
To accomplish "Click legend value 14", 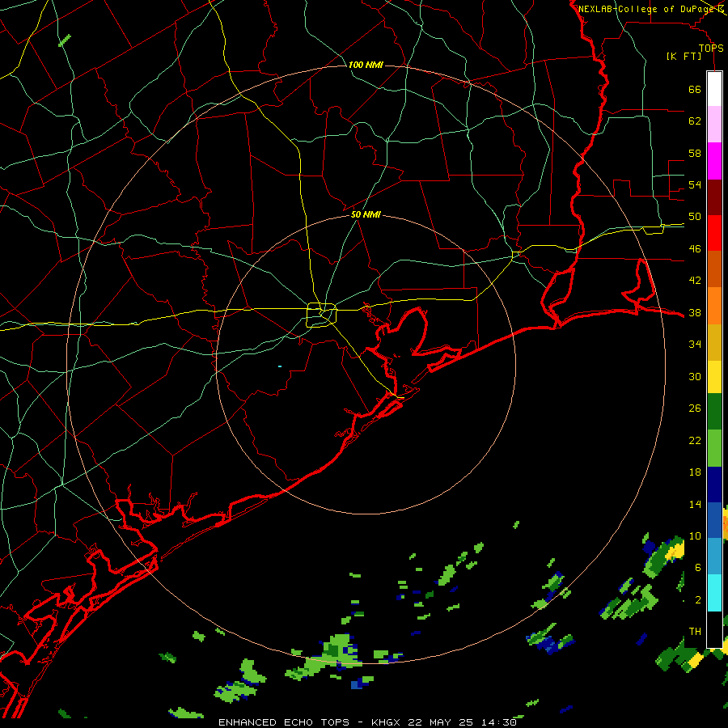I will click(695, 504).
